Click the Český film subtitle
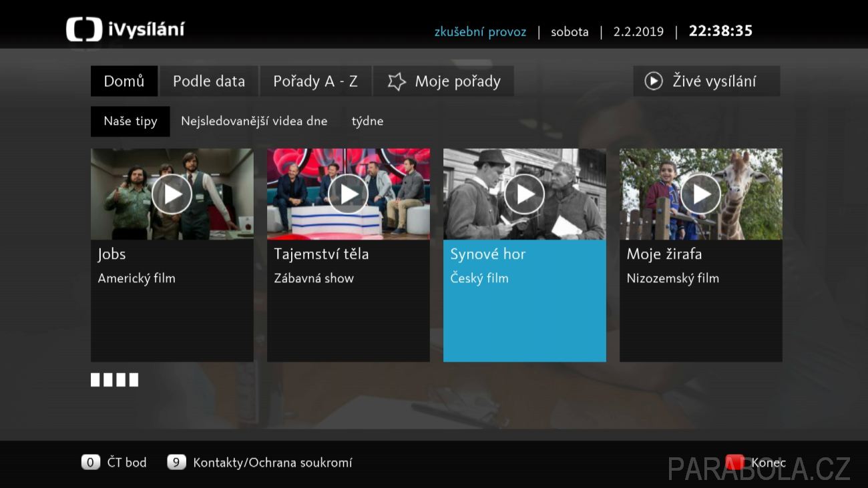This screenshot has width=868, height=488. tap(479, 278)
